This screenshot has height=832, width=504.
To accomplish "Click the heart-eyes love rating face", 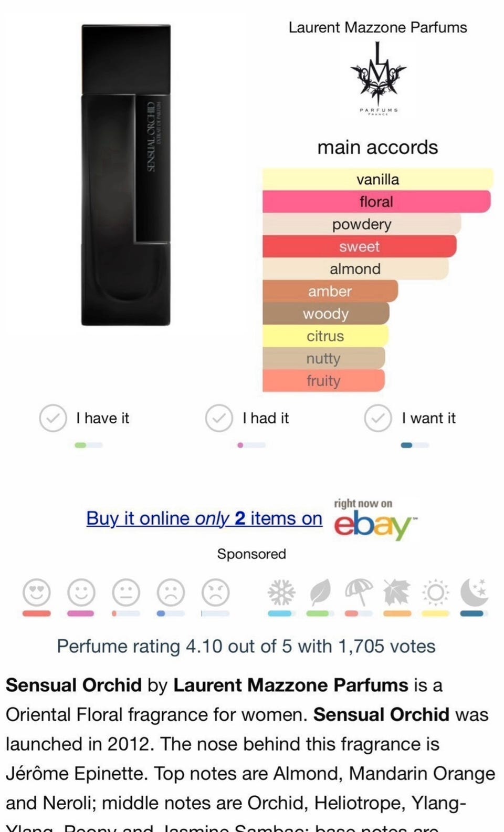I will (x=37, y=592).
